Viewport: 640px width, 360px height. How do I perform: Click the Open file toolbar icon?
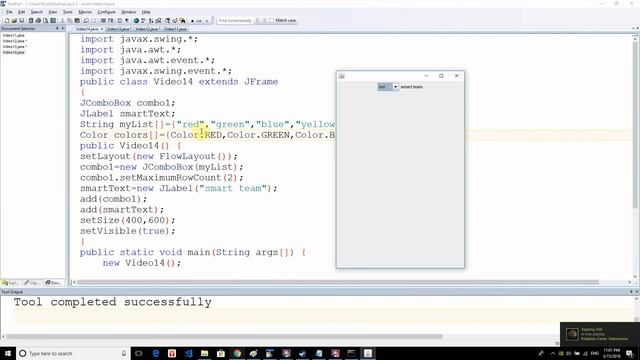(x=14, y=20)
